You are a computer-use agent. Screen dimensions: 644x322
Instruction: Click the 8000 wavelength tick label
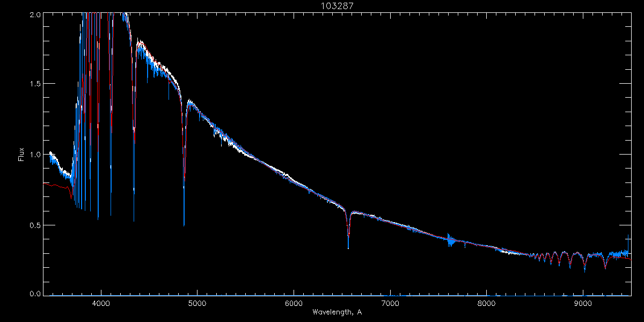tap(487, 303)
